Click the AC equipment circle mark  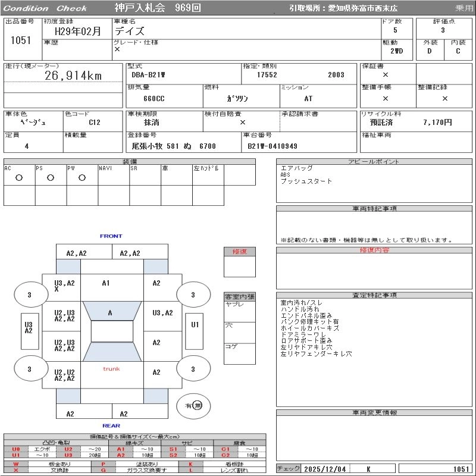click(19, 177)
